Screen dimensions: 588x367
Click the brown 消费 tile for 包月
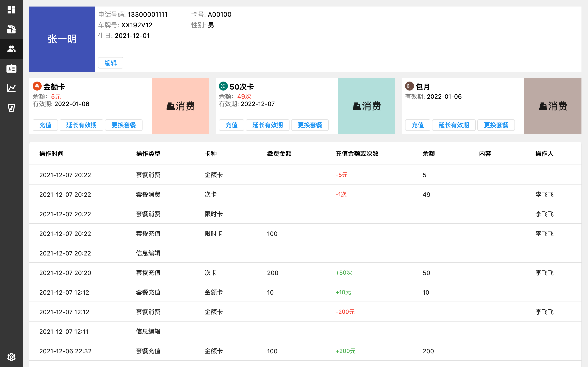pos(552,106)
